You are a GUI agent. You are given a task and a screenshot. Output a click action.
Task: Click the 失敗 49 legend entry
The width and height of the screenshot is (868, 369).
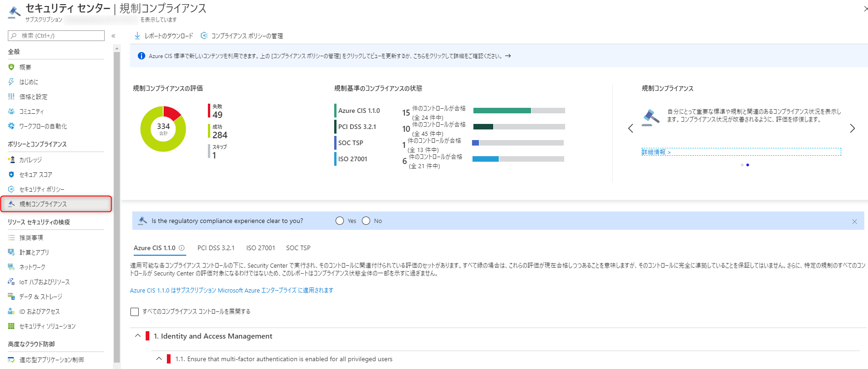(x=215, y=111)
